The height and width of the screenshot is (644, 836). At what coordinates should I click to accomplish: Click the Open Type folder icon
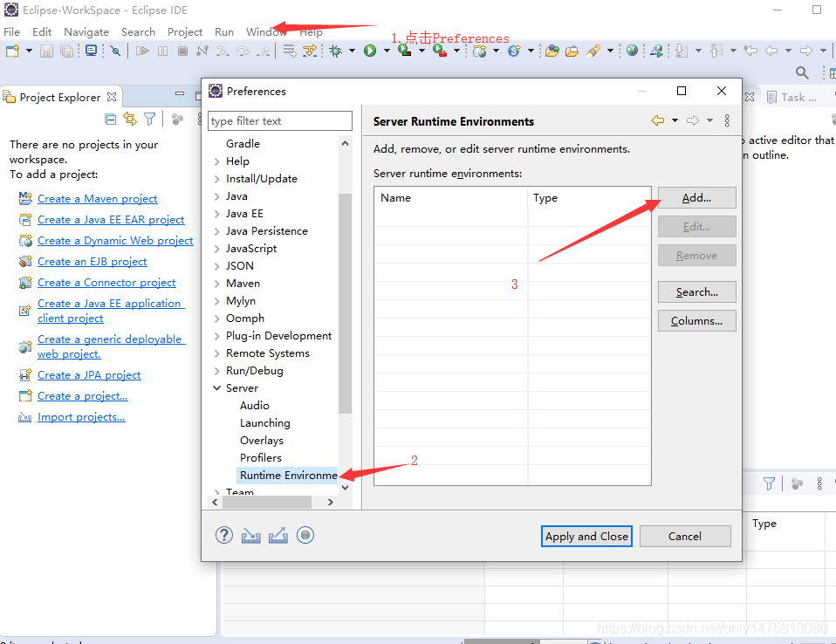pyautogui.click(x=552, y=51)
